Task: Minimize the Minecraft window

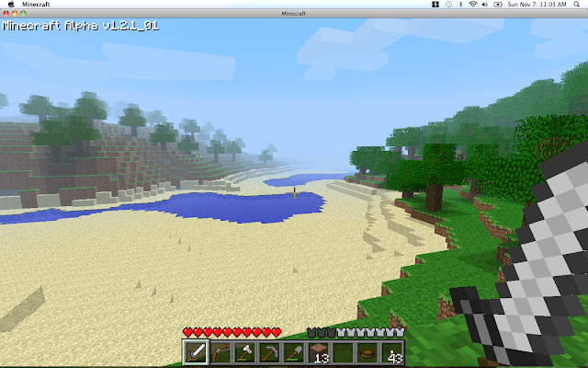Action: coord(15,13)
